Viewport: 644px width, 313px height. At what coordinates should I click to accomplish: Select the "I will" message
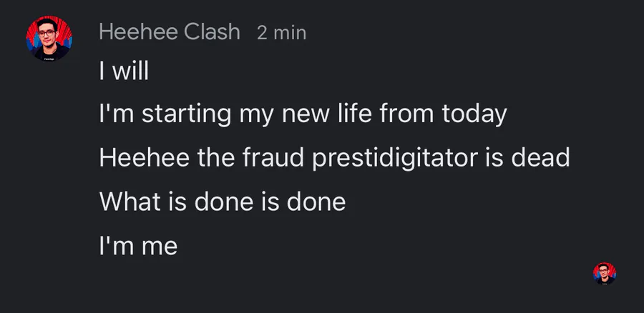point(123,72)
